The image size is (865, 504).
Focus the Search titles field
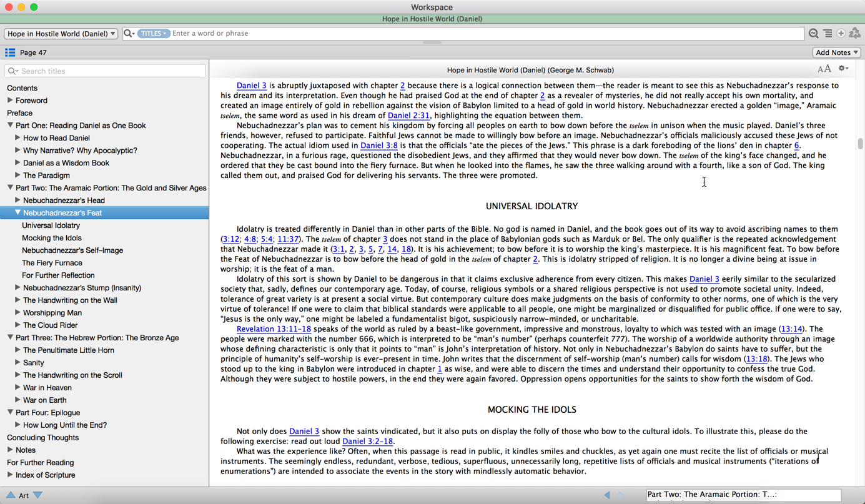coord(105,71)
